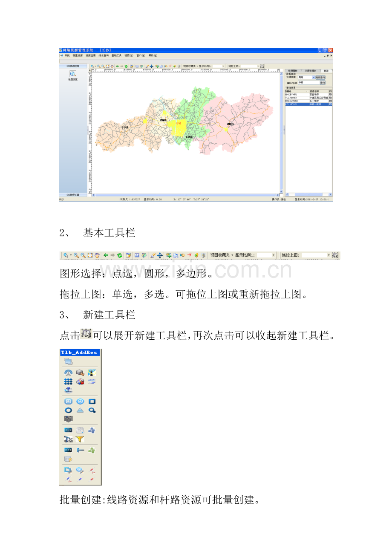The image size is (392, 555).
Task: Click the thick dark ring icon in Tlb_AddRes
Action: [x=68, y=410]
